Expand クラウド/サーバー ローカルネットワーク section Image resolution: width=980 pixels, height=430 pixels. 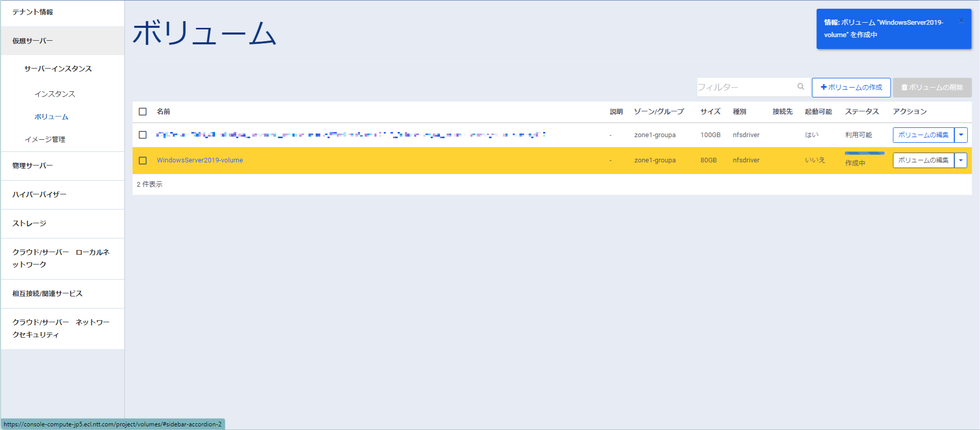click(62, 258)
